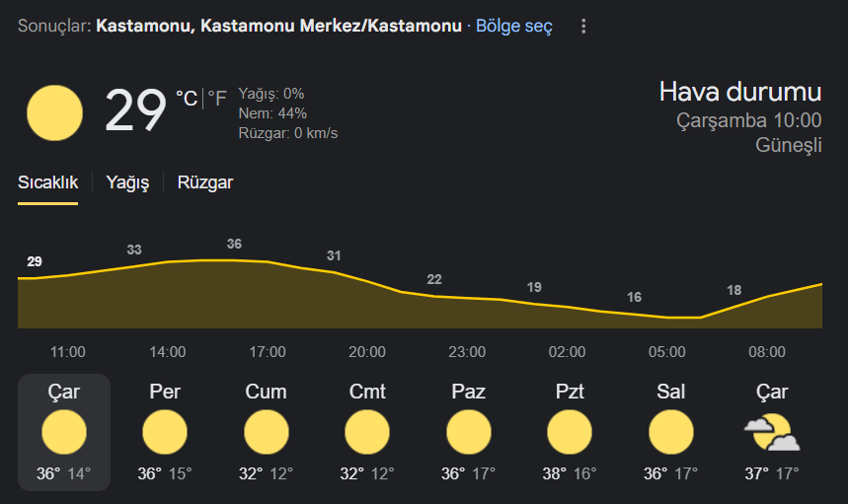The height and width of the screenshot is (504, 848).
Task: Choose the partly cloudy Çar forecast icon
Action: (x=772, y=432)
